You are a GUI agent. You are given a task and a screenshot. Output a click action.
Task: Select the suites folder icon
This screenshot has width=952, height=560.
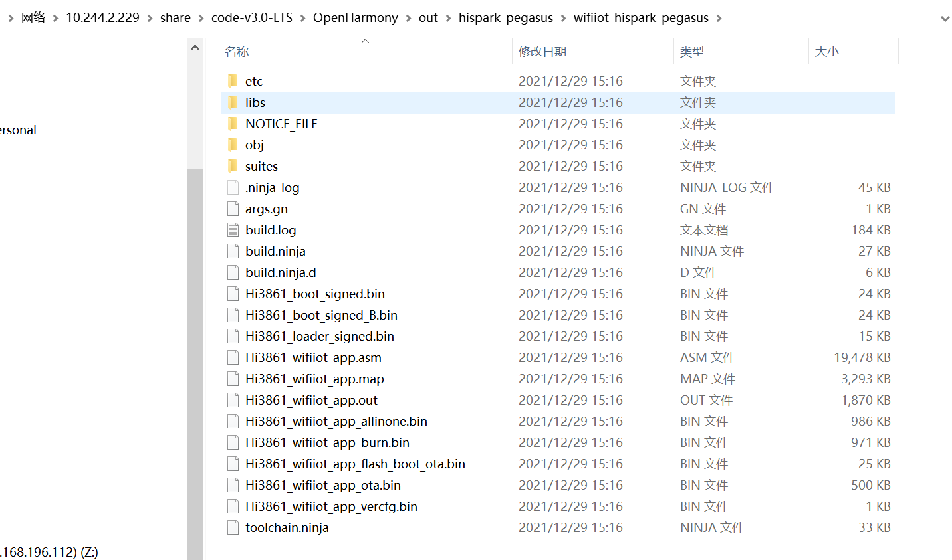tap(233, 166)
